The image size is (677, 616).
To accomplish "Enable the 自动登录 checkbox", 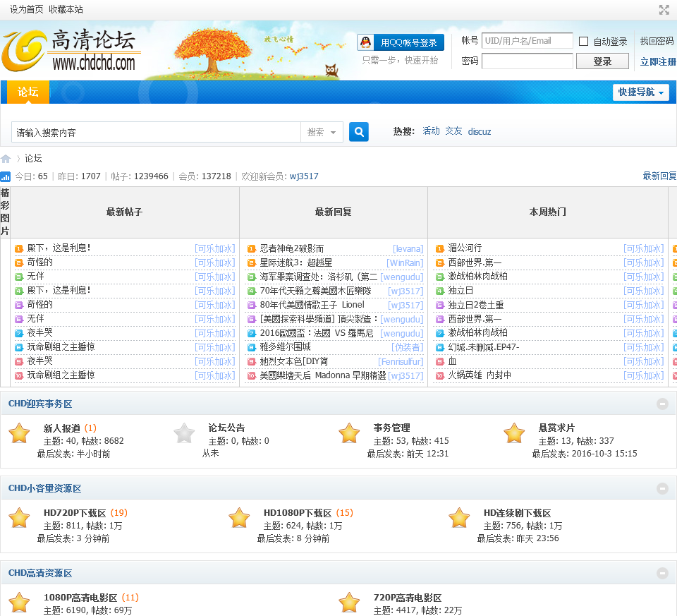I will (x=583, y=42).
